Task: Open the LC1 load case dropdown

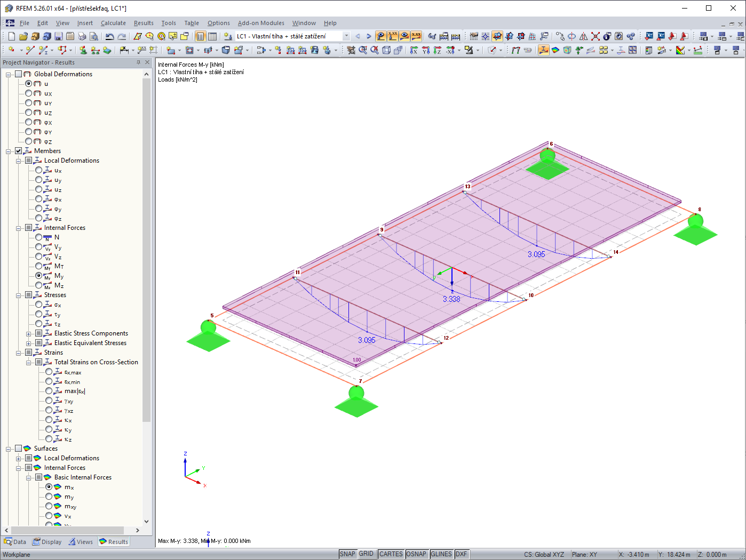Action: pyautogui.click(x=345, y=36)
